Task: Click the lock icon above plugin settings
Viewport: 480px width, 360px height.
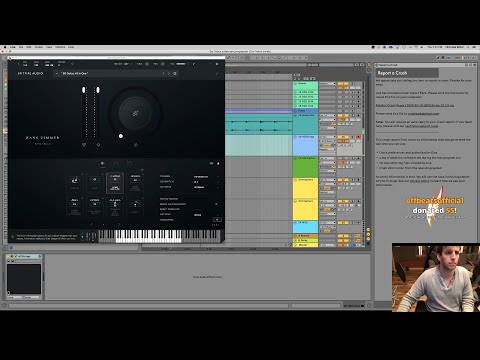Action: click(x=218, y=163)
